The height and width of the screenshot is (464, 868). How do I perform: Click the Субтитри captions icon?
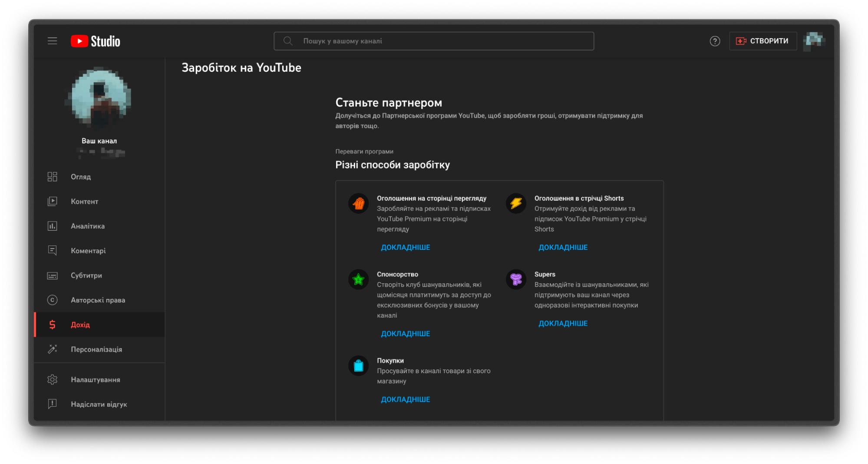point(52,275)
